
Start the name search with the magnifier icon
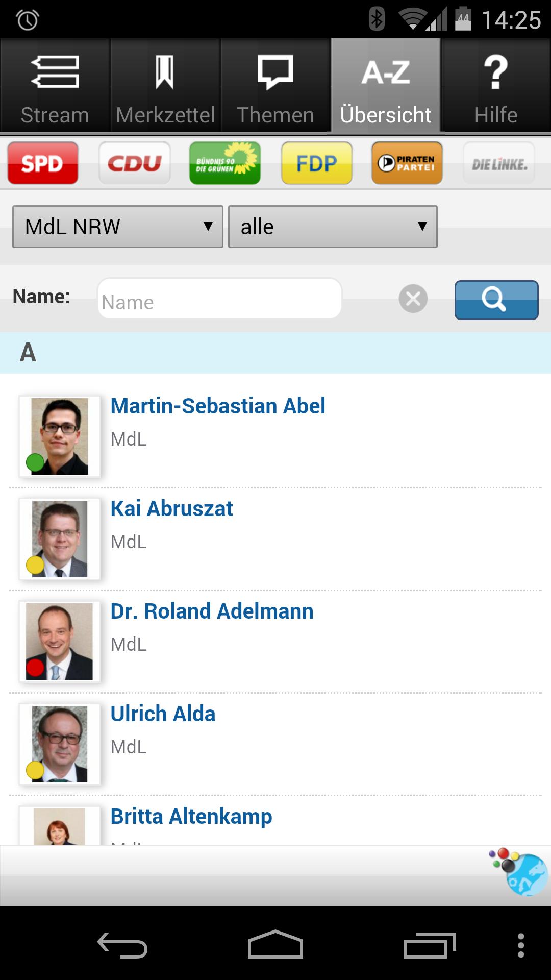495,300
